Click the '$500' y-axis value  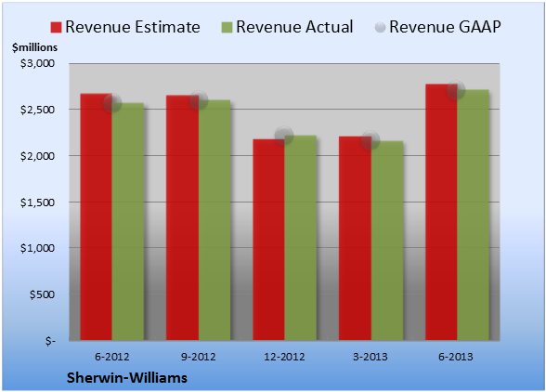(x=42, y=294)
